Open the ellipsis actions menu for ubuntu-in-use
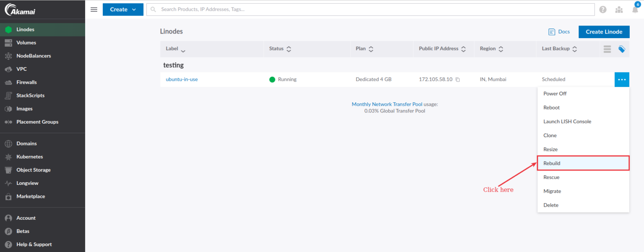644x252 pixels. pyautogui.click(x=622, y=79)
